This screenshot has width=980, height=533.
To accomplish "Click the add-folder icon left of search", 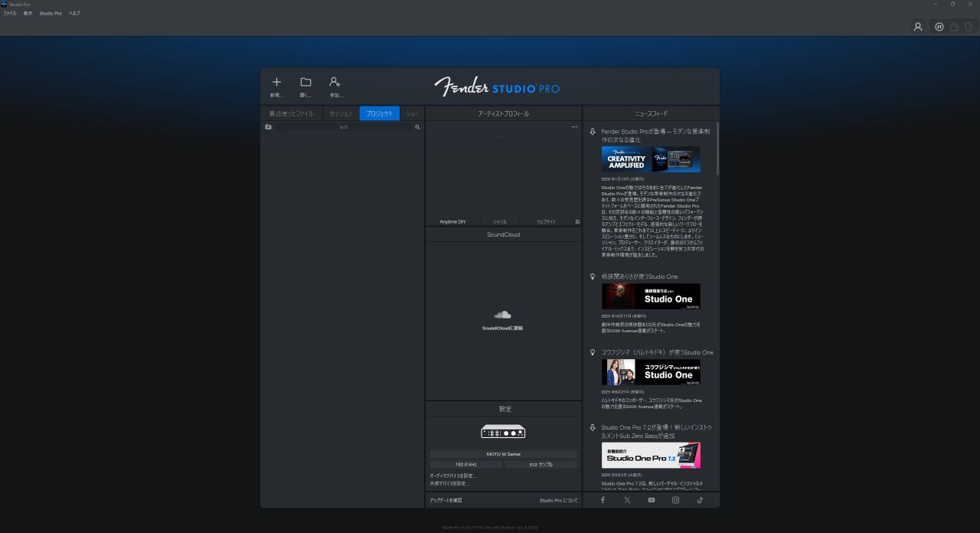I will click(x=268, y=127).
